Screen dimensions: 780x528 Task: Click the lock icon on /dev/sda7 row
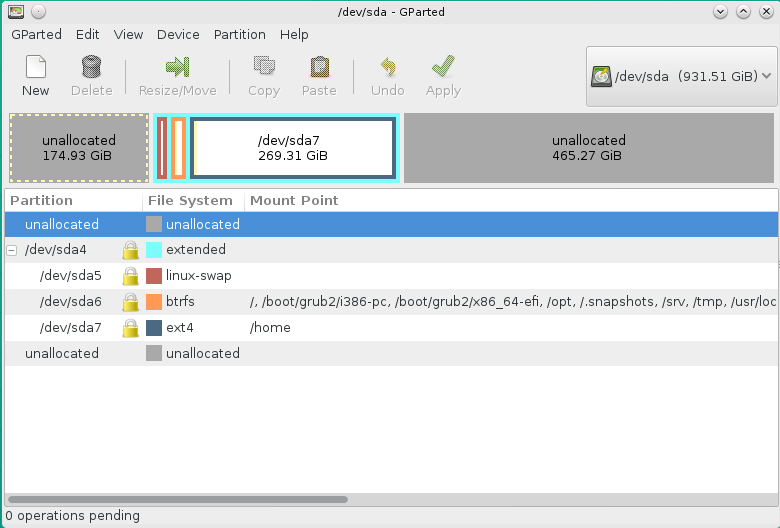(130, 327)
